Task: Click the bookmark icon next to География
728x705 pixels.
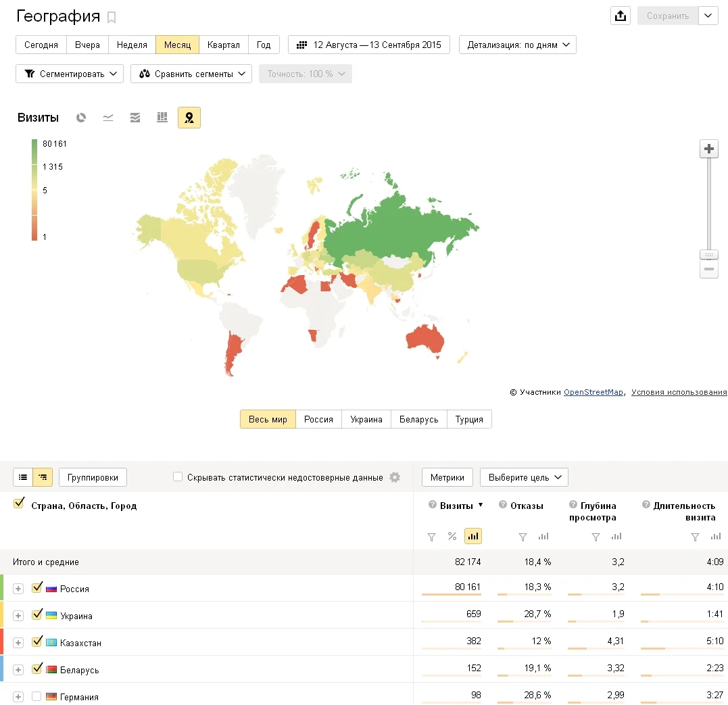Action: [x=112, y=18]
